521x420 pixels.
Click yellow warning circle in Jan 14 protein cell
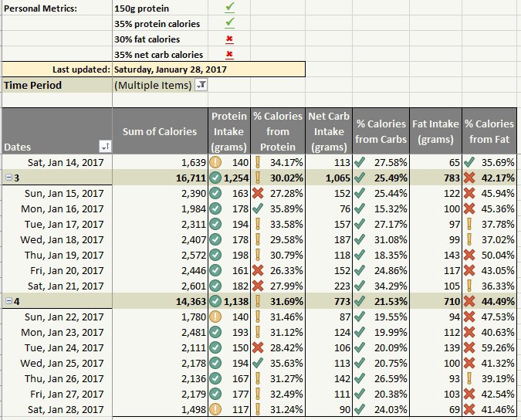point(215,162)
